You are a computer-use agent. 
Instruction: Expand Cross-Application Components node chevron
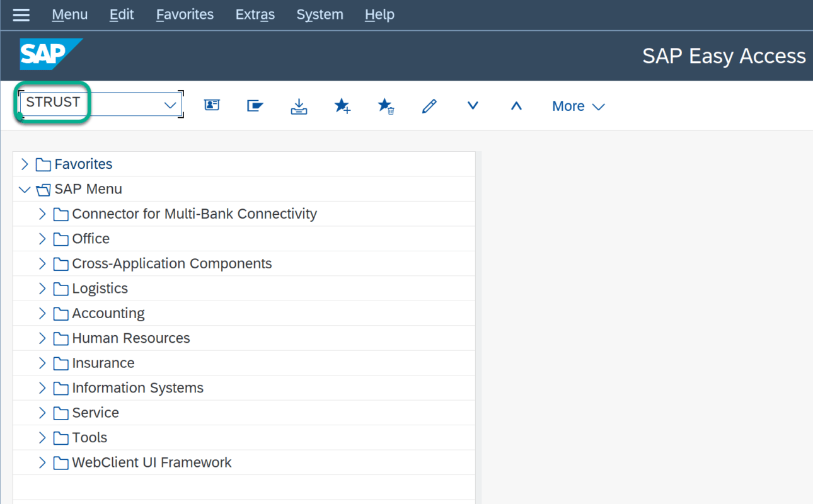pos(42,263)
